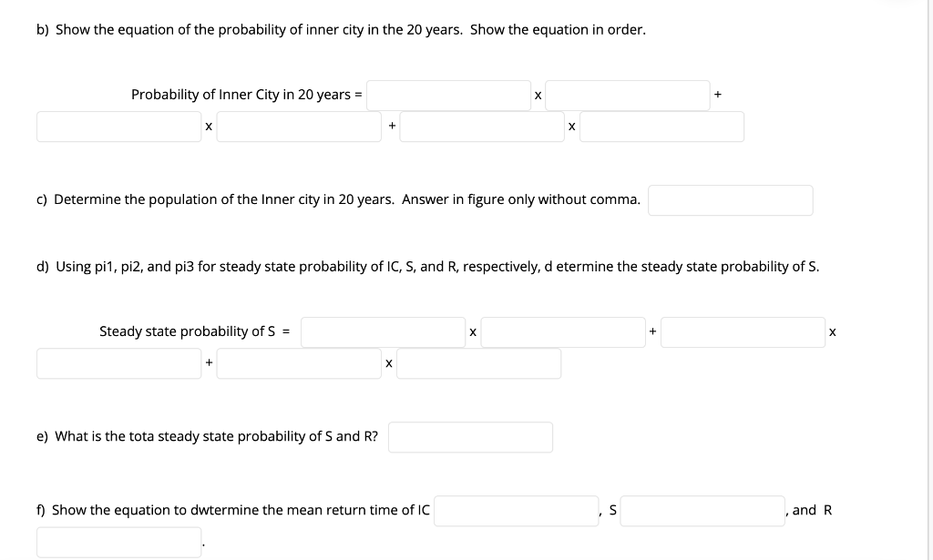Image resolution: width=933 pixels, height=560 pixels.
Task: Click the last box in the part b equation
Action: click(661, 127)
